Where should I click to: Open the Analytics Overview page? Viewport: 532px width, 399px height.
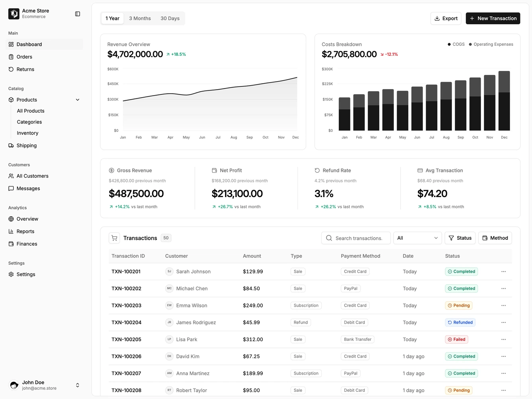(x=44, y=219)
